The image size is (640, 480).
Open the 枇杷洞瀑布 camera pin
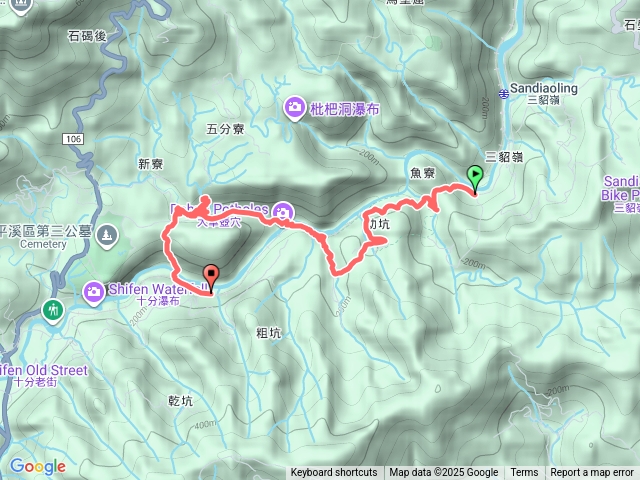click(x=294, y=108)
